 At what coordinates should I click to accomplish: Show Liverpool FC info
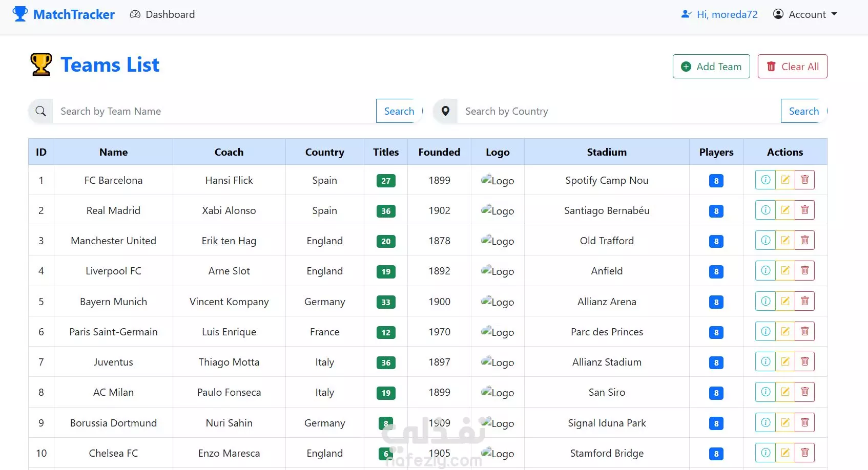point(766,270)
